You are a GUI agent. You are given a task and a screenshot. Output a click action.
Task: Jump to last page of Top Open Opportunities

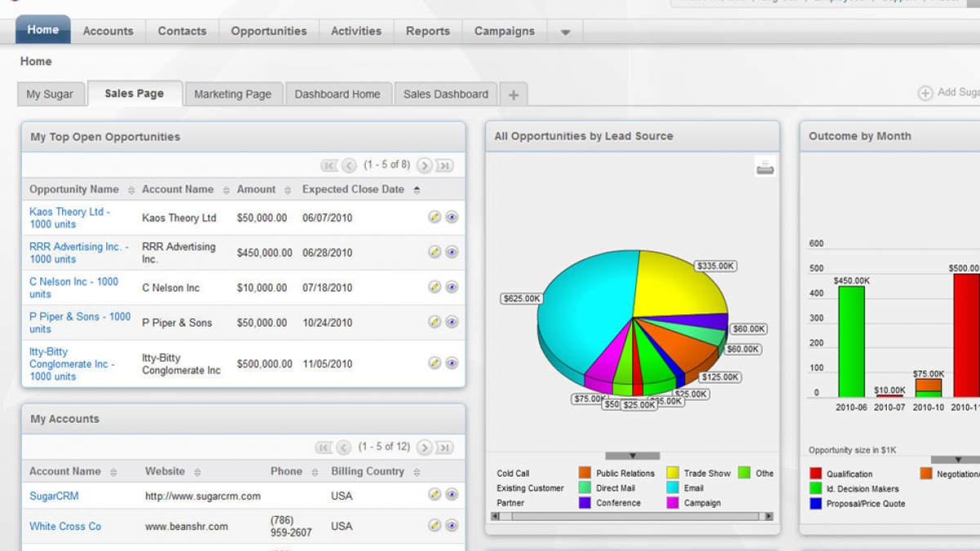click(443, 166)
